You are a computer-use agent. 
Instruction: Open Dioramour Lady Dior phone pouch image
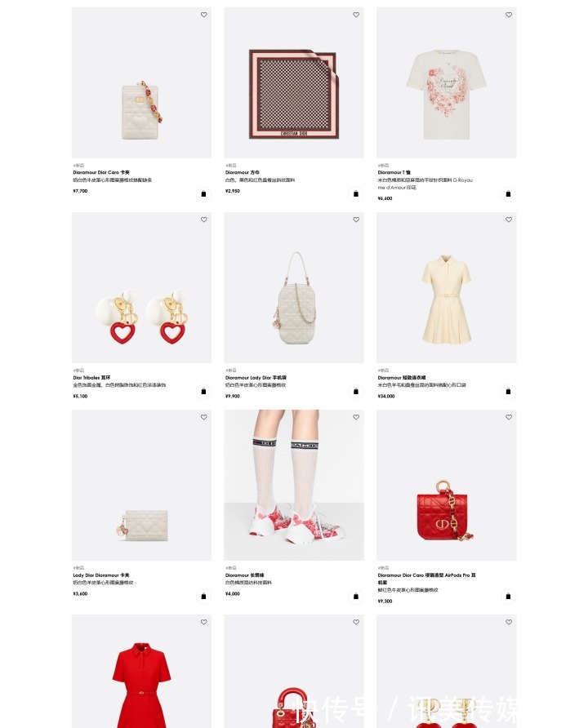pos(294,287)
